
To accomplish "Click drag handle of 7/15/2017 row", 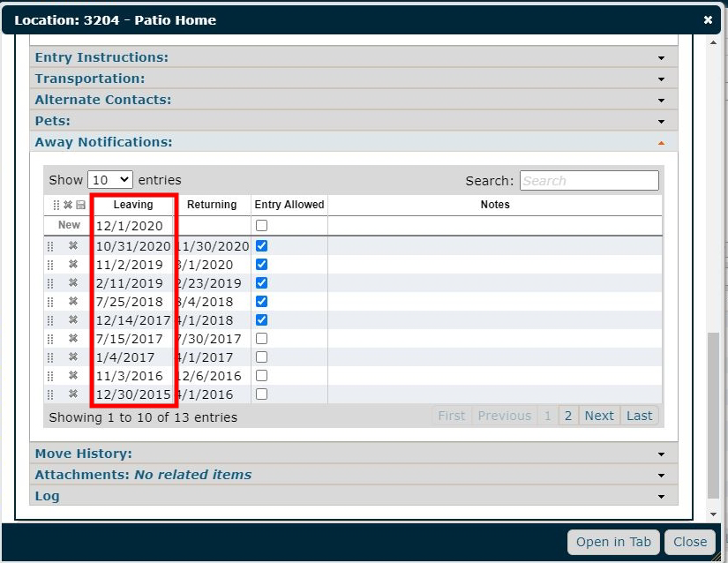I will click(50, 339).
